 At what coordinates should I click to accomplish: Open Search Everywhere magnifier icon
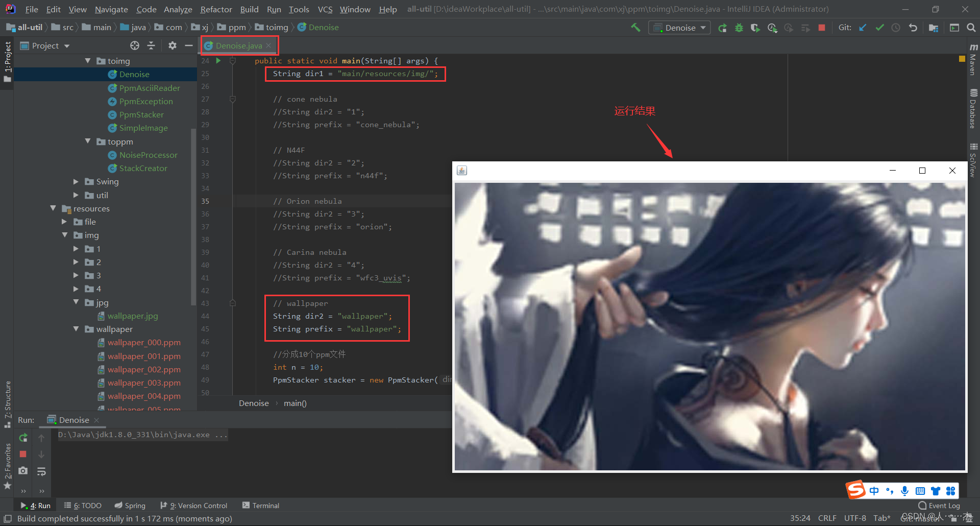[971, 28]
